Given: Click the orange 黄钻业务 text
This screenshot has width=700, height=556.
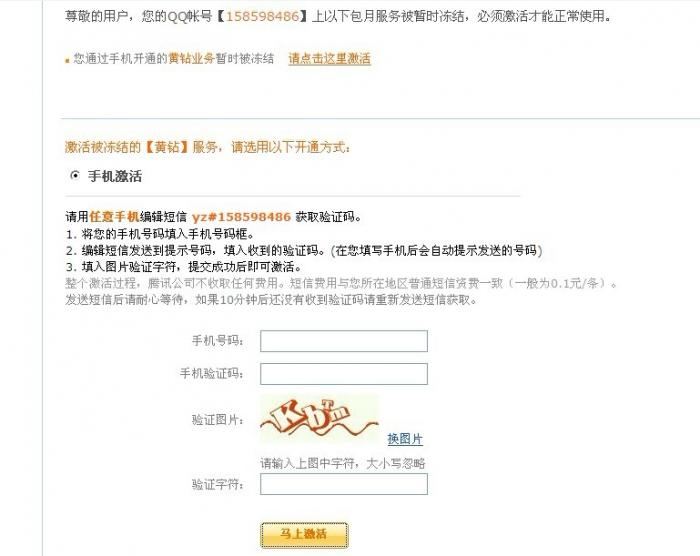Looking at the screenshot, I should [x=192, y=59].
